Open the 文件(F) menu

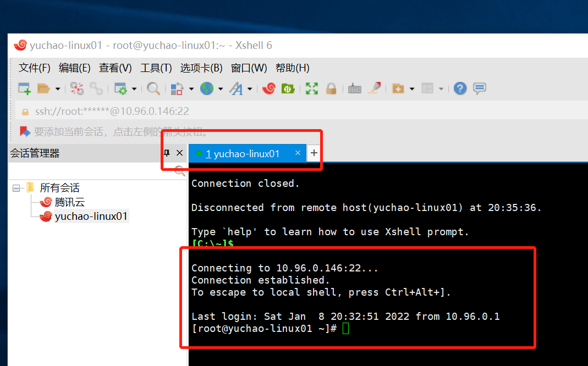34,68
